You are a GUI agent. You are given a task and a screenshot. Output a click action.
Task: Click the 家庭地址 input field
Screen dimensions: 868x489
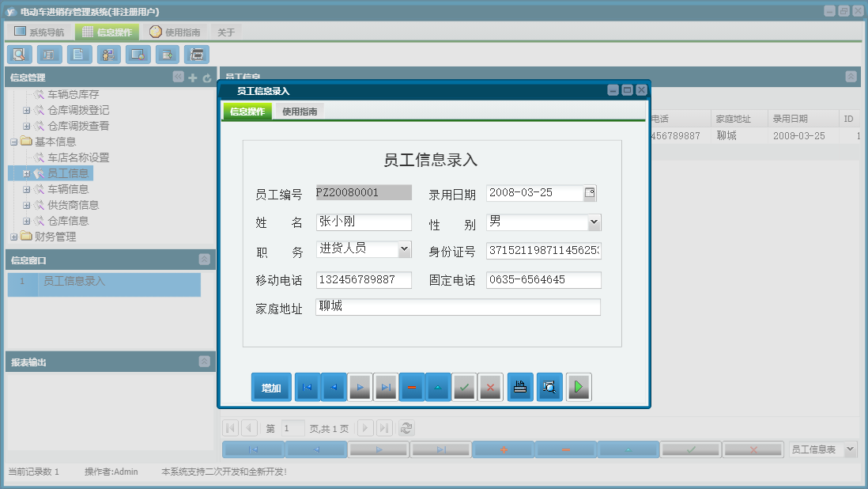[x=458, y=307]
